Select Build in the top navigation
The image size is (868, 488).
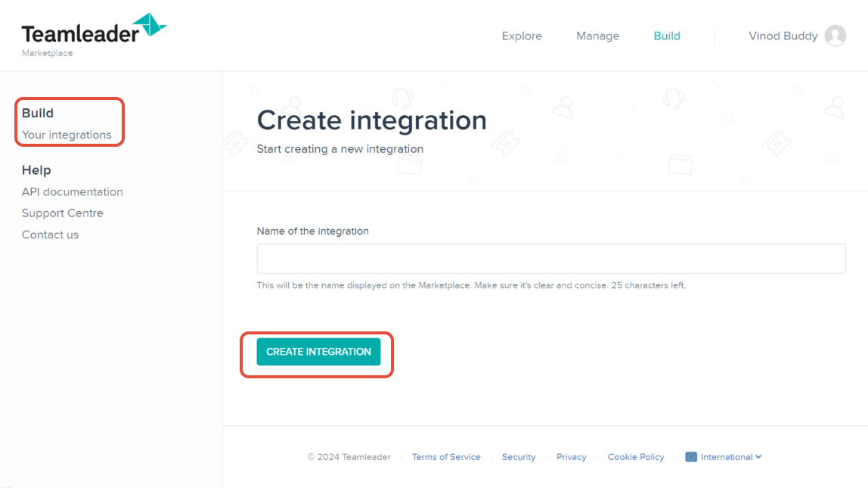point(667,36)
